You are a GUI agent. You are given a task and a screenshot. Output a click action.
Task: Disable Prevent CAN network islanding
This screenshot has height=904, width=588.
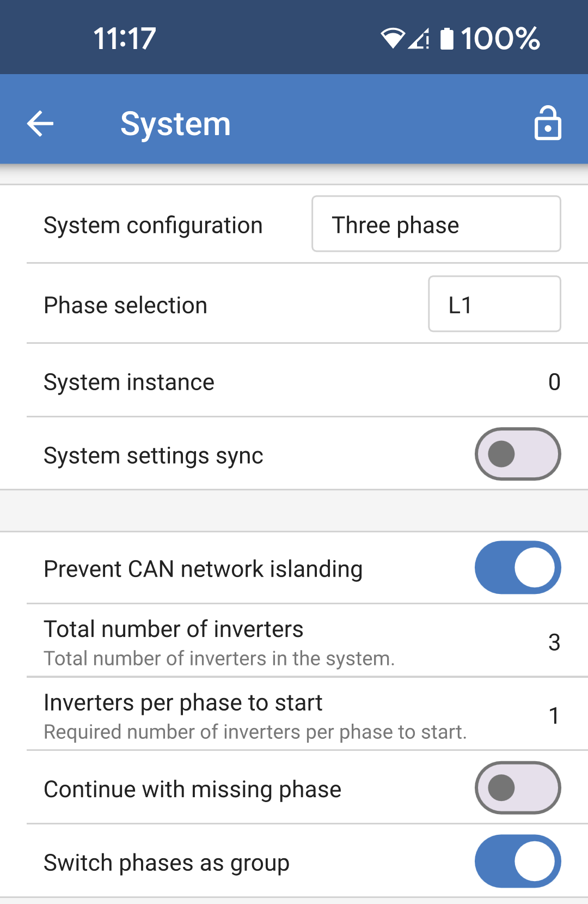517,567
